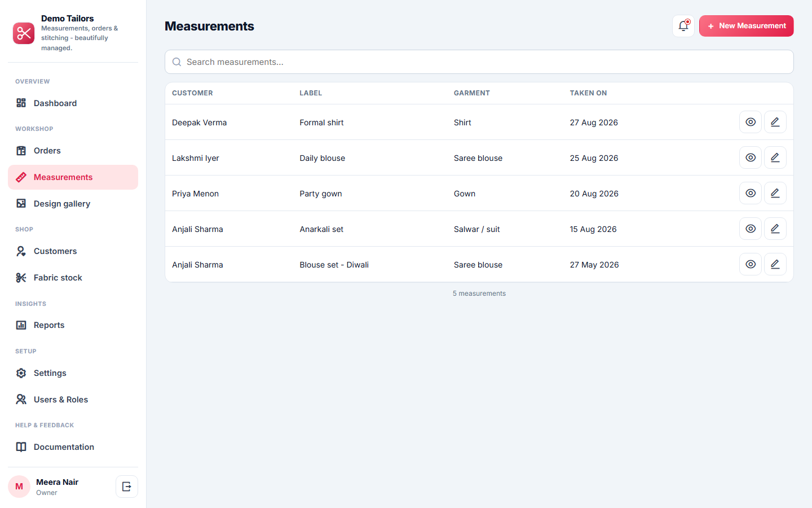View the Anarkali set measurement
Viewport: 812px width, 508px height.
751,229
